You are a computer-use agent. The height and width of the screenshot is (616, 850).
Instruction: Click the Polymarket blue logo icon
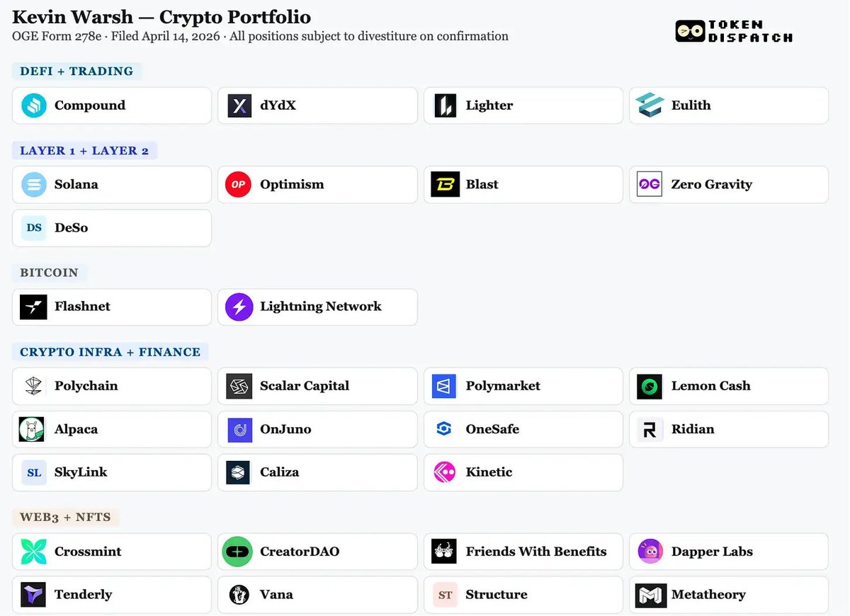coord(444,386)
